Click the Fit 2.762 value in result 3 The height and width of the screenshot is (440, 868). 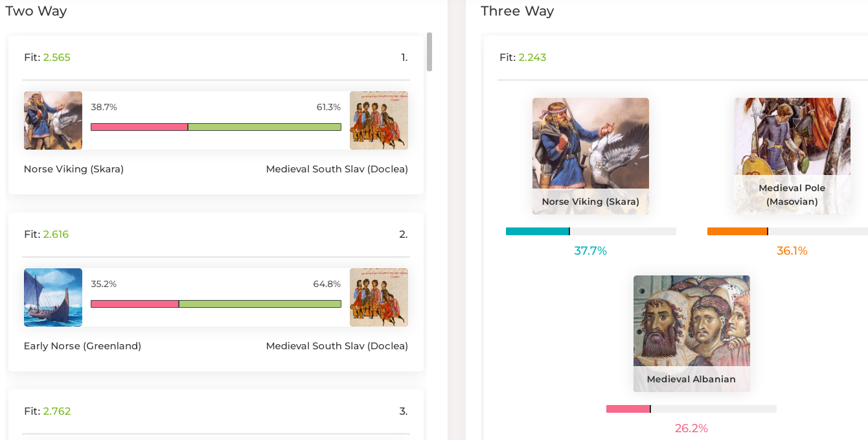(x=57, y=411)
